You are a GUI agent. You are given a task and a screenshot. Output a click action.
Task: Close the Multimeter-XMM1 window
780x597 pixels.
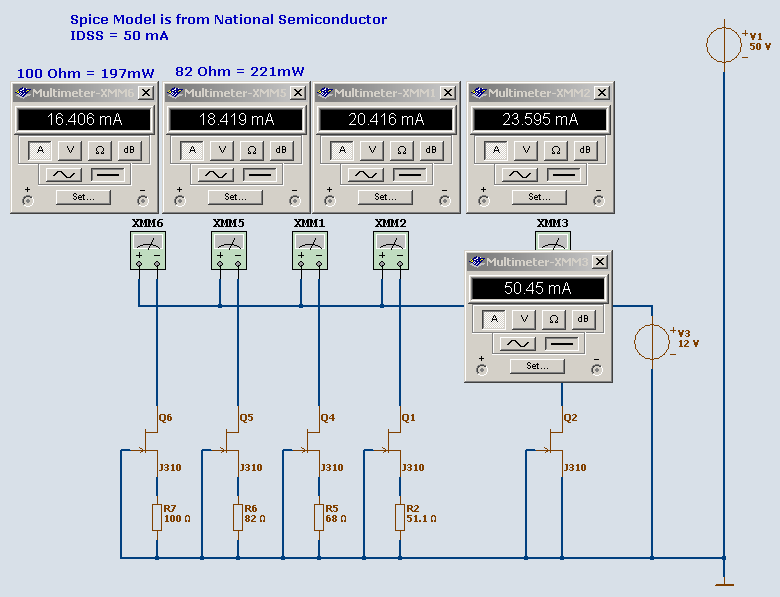click(448, 93)
